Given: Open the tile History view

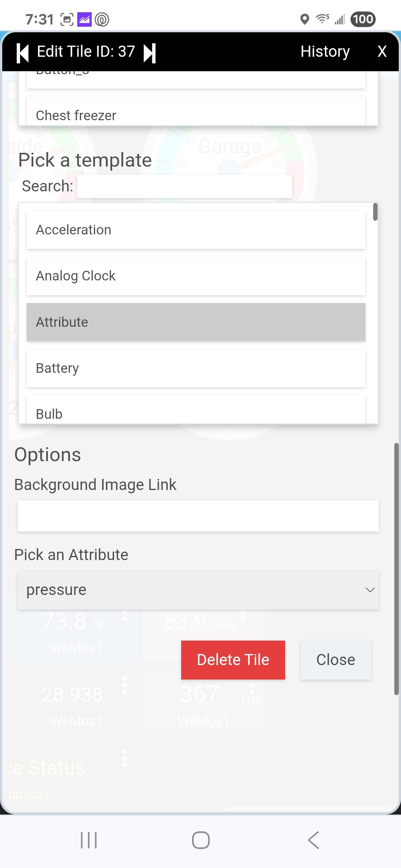Looking at the screenshot, I should pos(325,52).
